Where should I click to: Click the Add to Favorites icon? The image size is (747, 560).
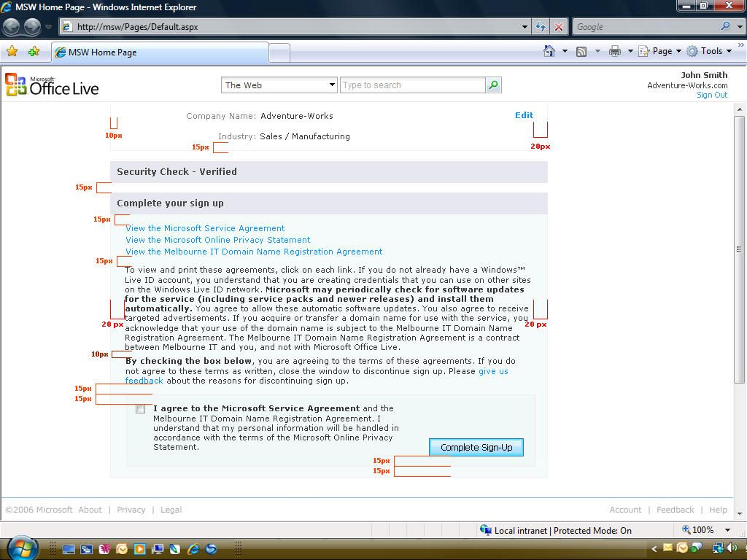[x=34, y=52]
